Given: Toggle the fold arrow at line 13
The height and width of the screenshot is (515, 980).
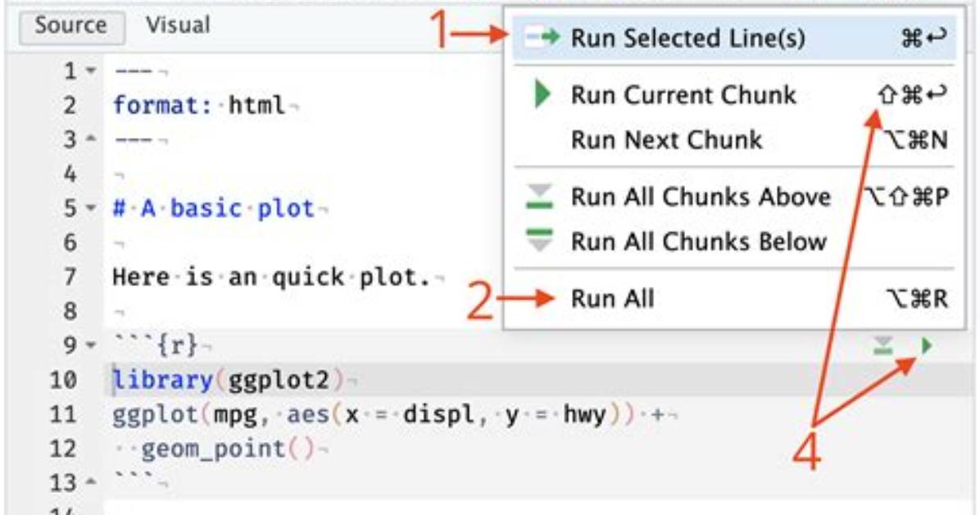Looking at the screenshot, I should pyautogui.click(x=91, y=482).
